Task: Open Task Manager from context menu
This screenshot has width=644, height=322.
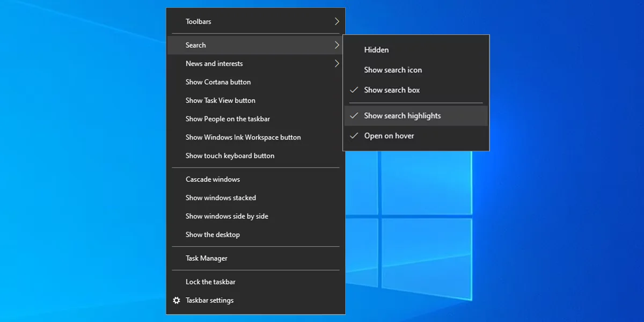Action: (207, 258)
